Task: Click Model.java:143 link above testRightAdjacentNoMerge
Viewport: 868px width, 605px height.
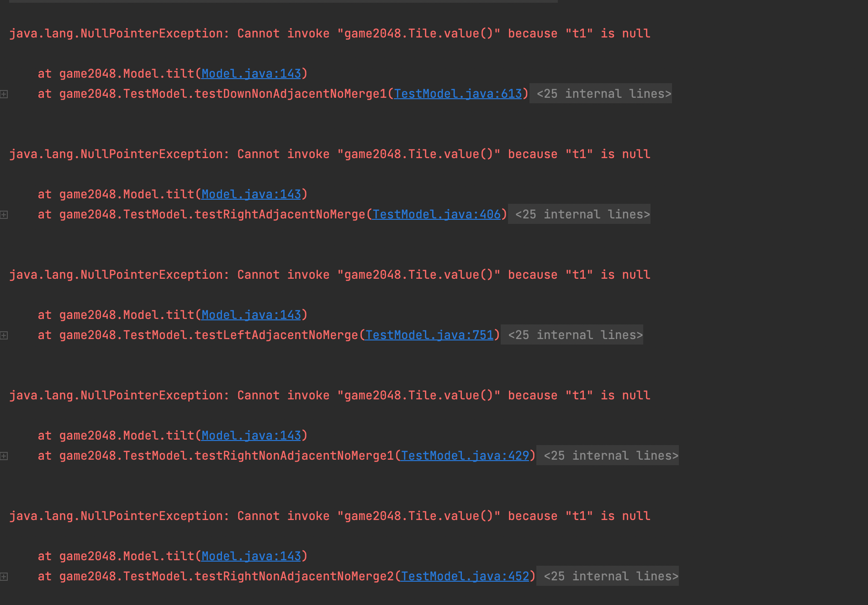Action: 251,194
